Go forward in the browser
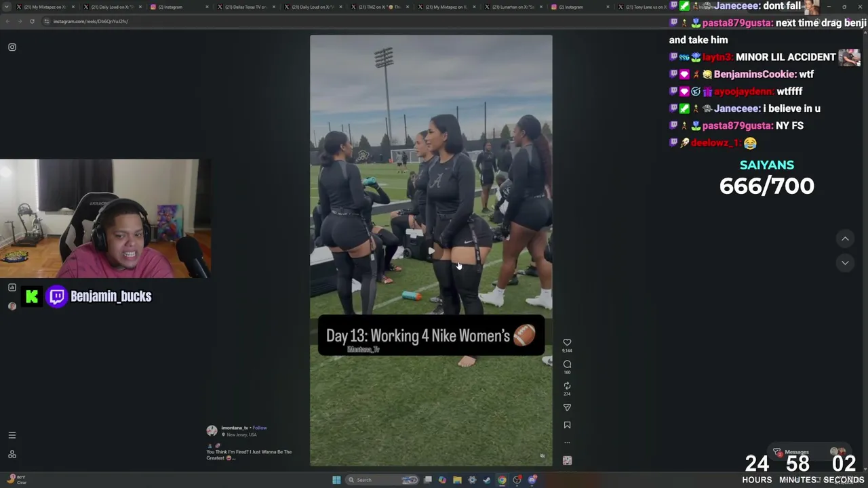 [20, 21]
